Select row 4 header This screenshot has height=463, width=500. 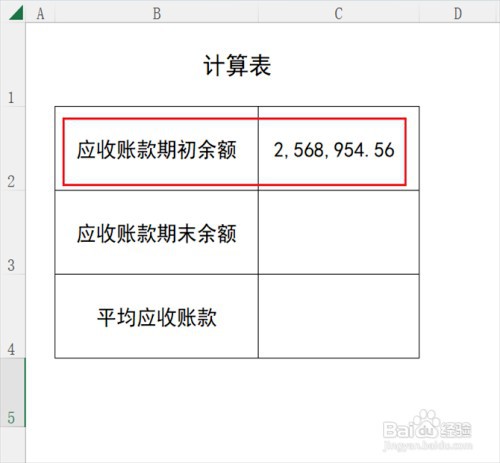point(13,316)
